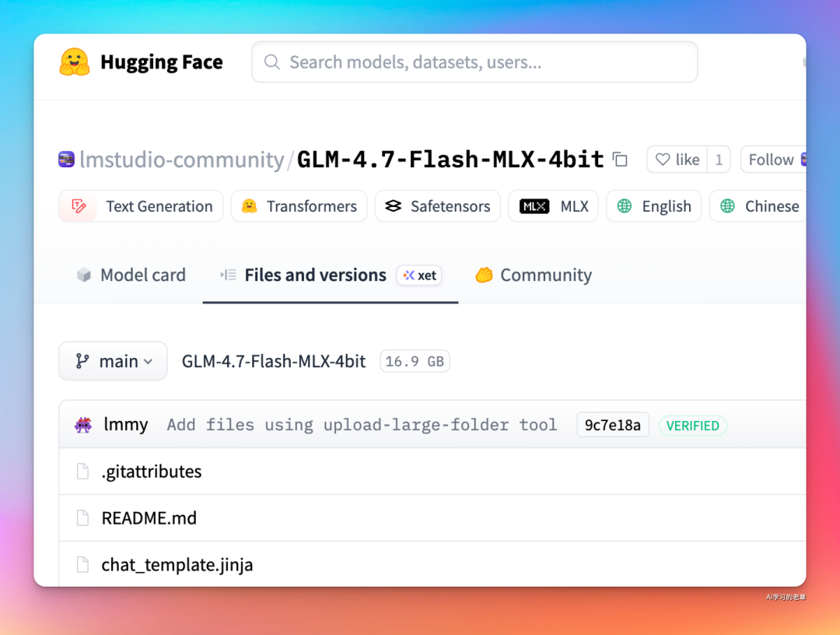Click the Text Generation tag icon
The width and height of the screenshot is (840, 635).
pos(79,206)
